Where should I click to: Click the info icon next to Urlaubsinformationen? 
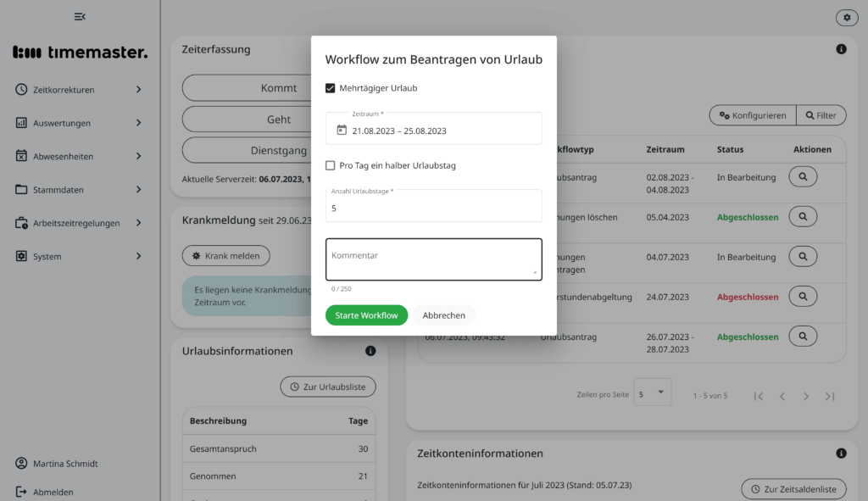click(x=370, y=350)
